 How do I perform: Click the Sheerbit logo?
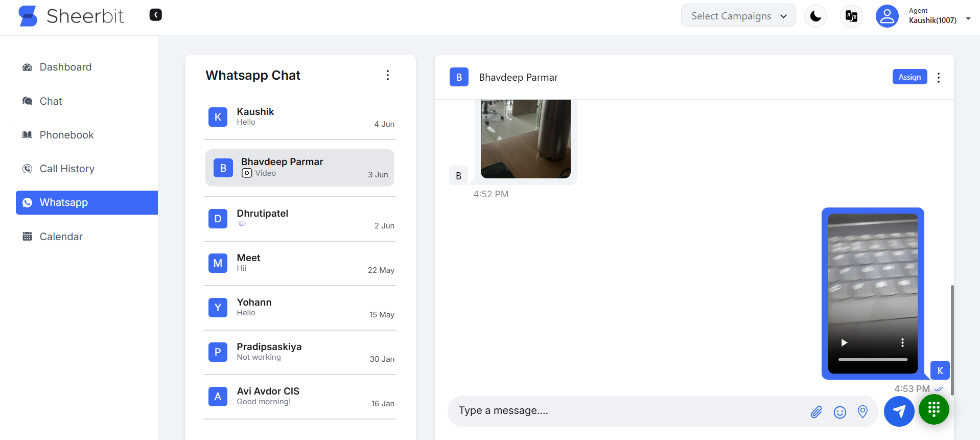(x=71, y=16)
